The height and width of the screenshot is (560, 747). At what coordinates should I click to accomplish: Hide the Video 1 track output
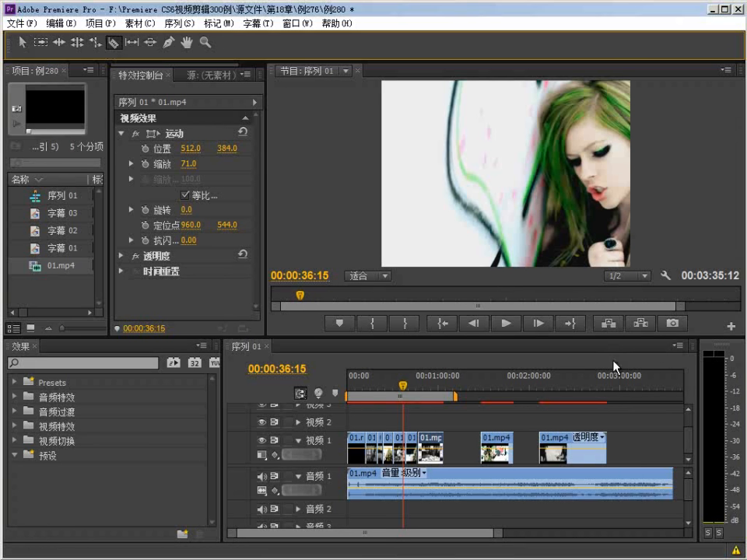pyautogui.click(x=261, y=440)
